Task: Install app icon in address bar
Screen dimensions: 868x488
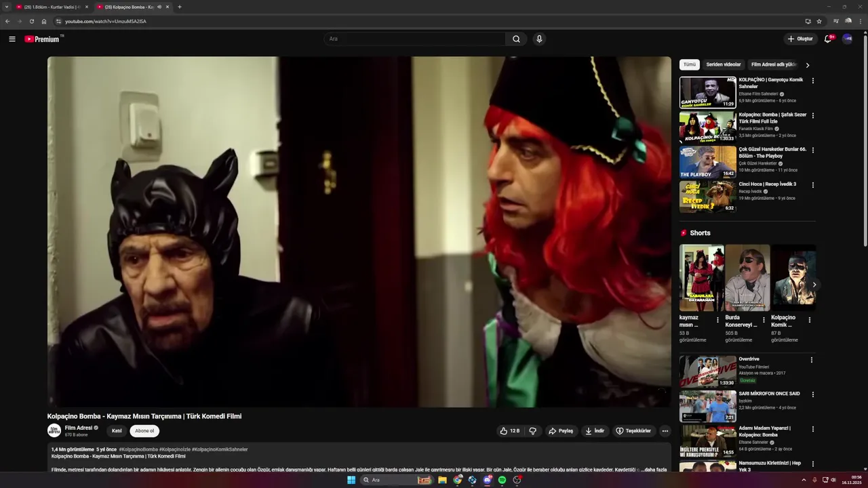Action: point(808,21)
